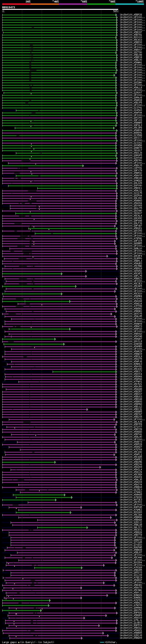Select the UniRef100_A5ALL8 label

pos(131,87)
